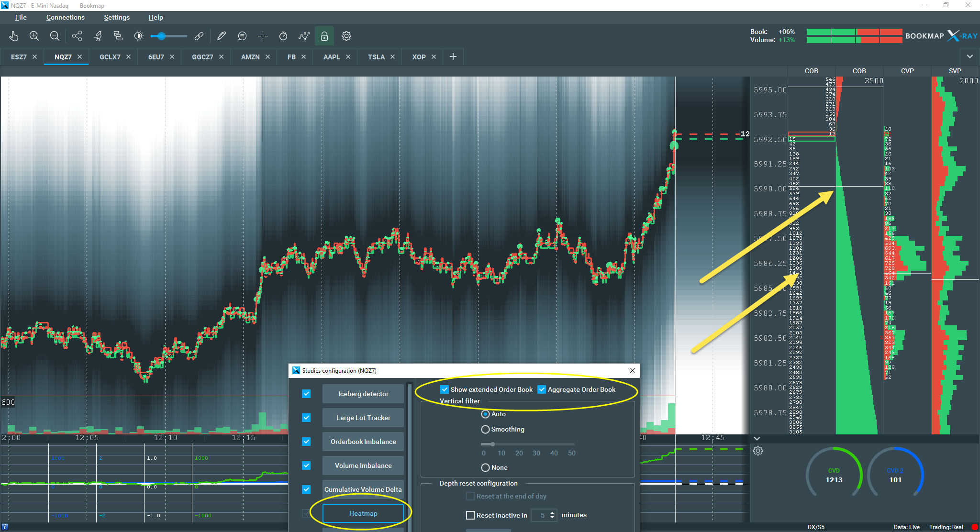Open Iceberg detector study settings
The height and width of the screenshot is (532, 980).
pos(363,394)
